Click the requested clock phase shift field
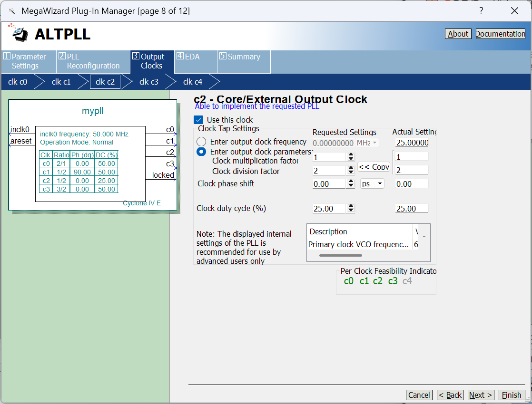 tap(329, 183)
